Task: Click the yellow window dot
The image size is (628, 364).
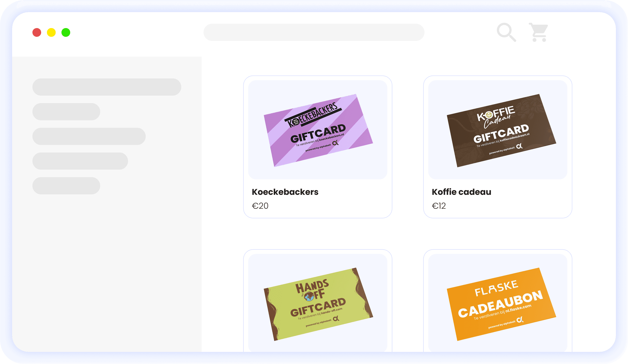Action: (51, 32)
